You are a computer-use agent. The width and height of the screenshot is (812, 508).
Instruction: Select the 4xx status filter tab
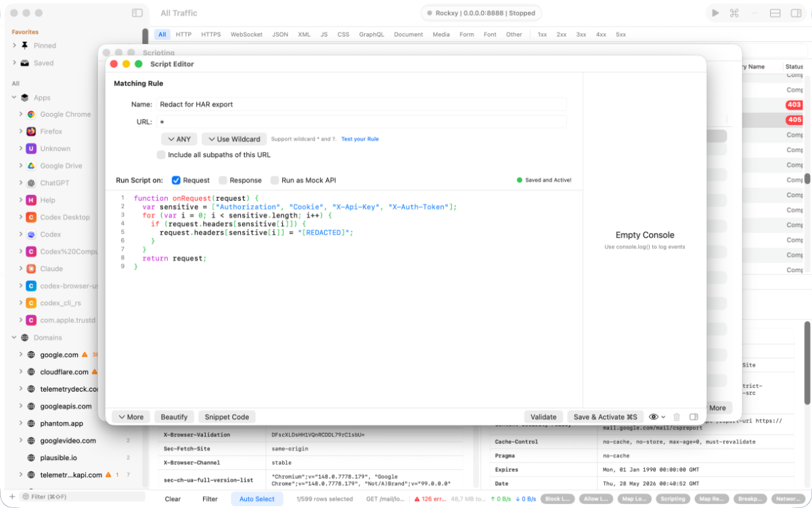(601, 34)
